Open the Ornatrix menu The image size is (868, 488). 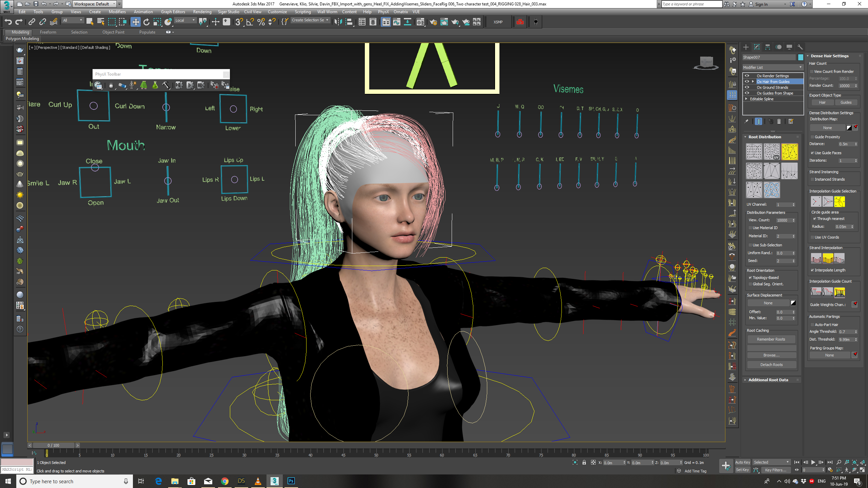[400, 12]
